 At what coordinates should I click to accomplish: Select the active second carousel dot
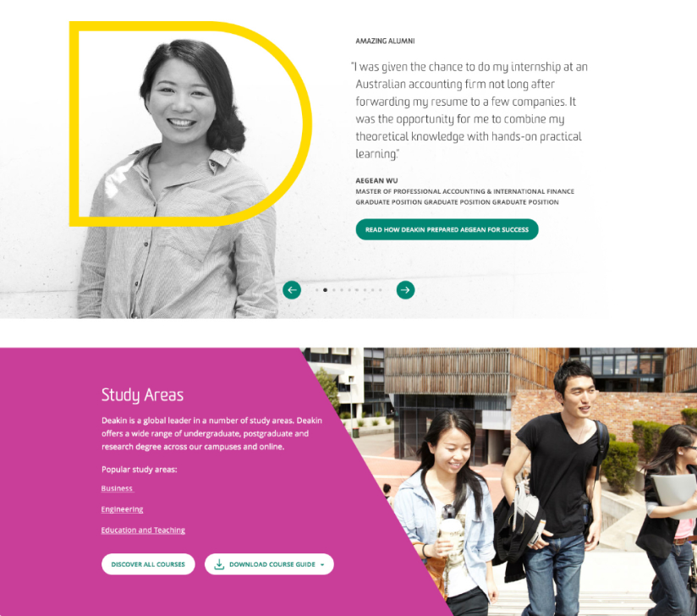pos(326,290)
